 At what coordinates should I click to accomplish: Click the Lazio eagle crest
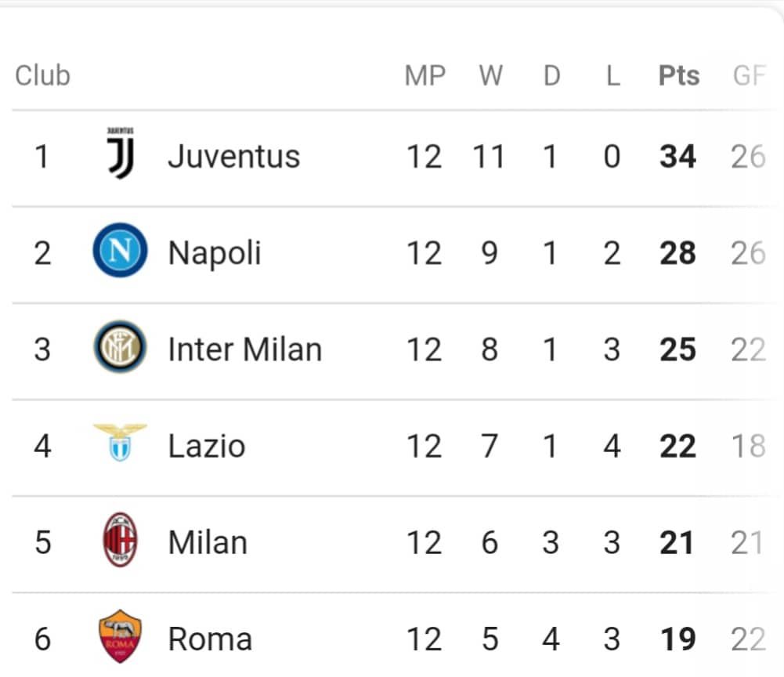click(120, 443)
